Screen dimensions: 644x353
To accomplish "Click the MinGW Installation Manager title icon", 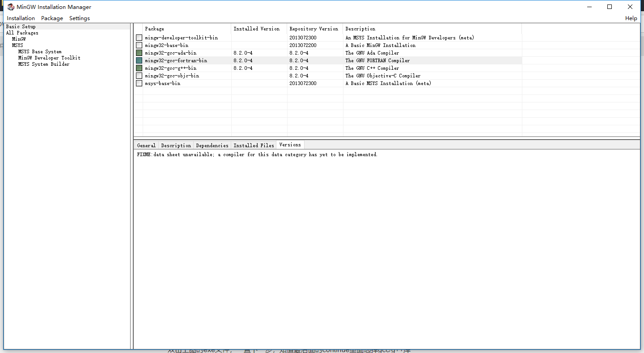I will click(11, 7).
